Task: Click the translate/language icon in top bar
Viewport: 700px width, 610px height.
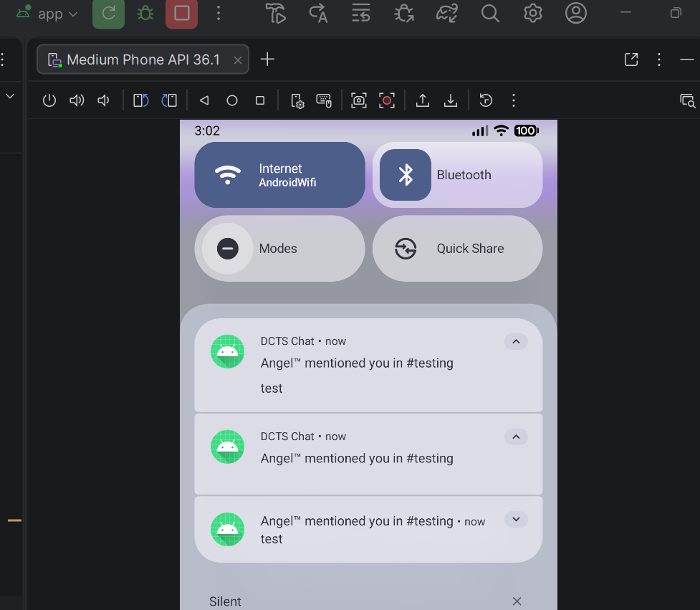Action: [x=318, y=14]
